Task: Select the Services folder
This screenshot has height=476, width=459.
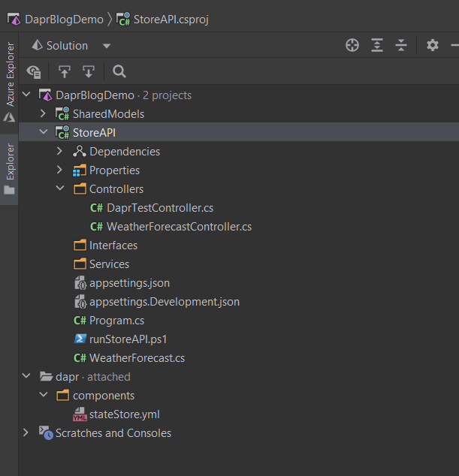Action: pos(239,264)
